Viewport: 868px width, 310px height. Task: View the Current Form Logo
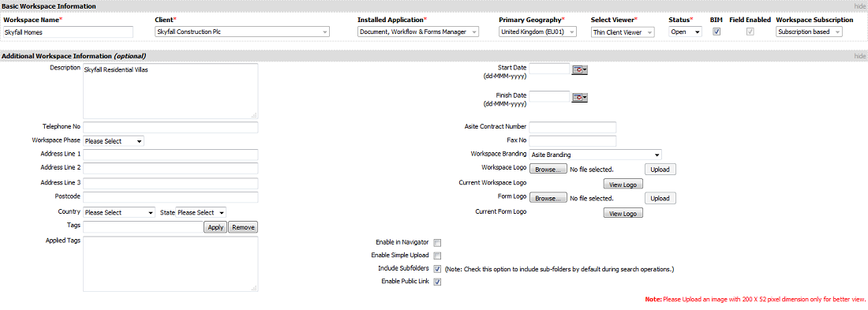click(x=623, y=213)
